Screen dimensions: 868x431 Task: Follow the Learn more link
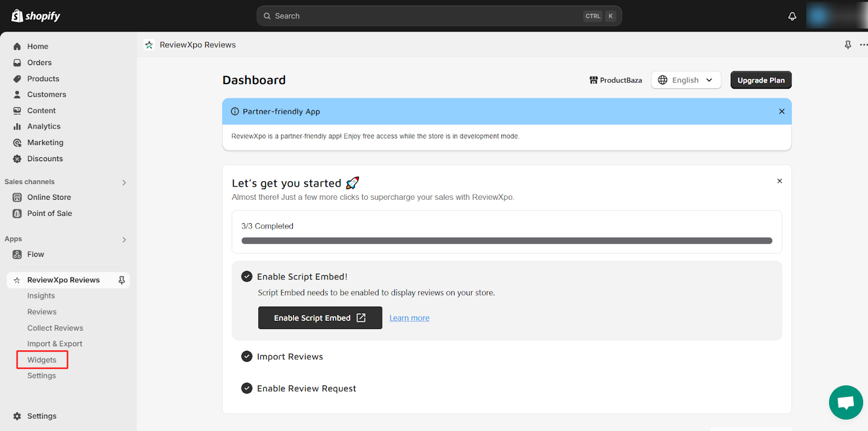410,318
